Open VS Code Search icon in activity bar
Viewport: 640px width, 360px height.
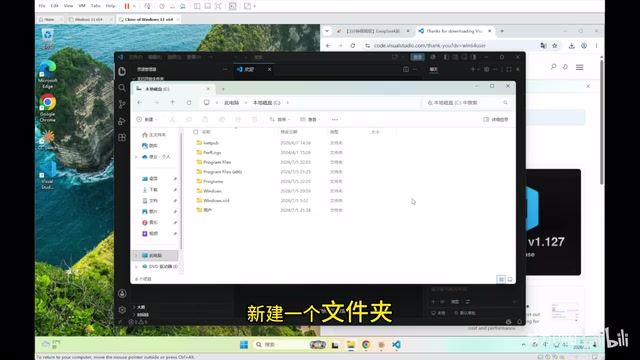[122, 88]
